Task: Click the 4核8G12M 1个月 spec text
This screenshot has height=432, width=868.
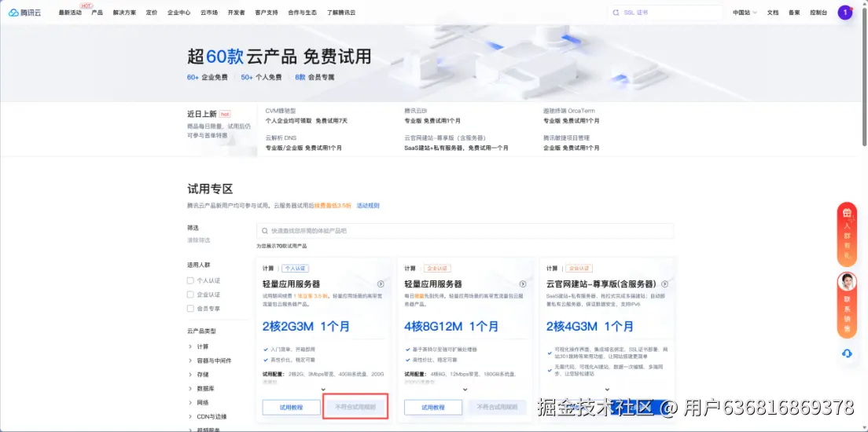Action: [451, 326]
